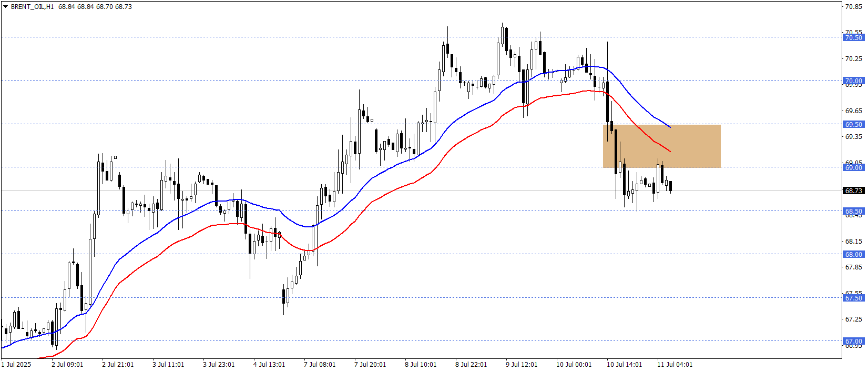Click the 7 Jul 20:01 time label
Image resolution: width=868 pixels, height=371 pixels.
click(x=370, y=364)
